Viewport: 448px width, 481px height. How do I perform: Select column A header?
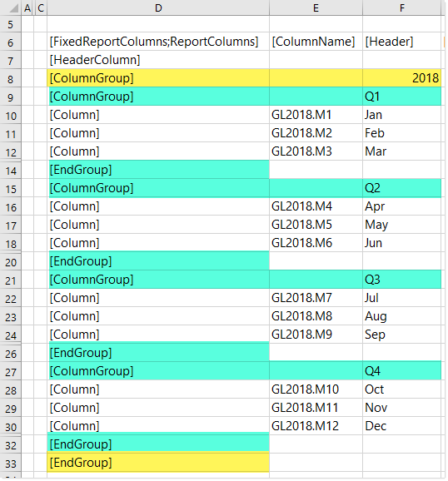27,8
